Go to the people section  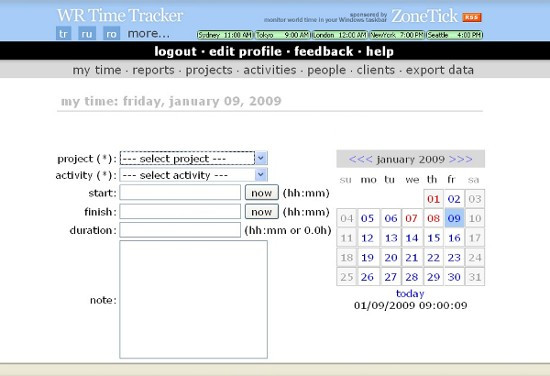pyautogui.click(x=327, y=70)
